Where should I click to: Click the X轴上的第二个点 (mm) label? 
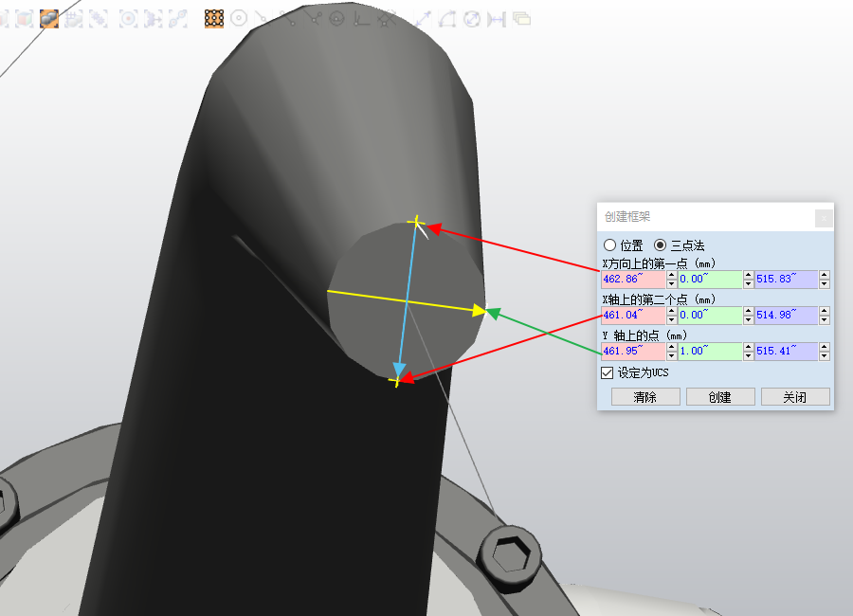pyautogui.click(x=659, y=299)
